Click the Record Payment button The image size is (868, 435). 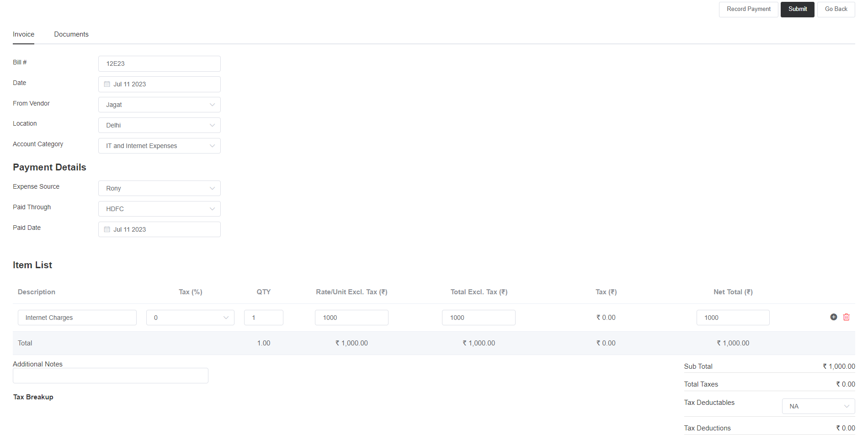[748, 9]
